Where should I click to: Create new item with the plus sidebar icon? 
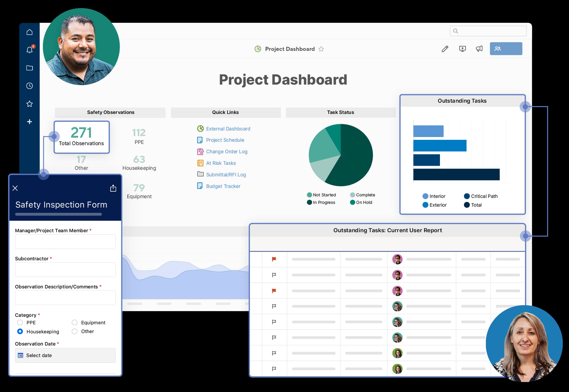tap(29, 122)
